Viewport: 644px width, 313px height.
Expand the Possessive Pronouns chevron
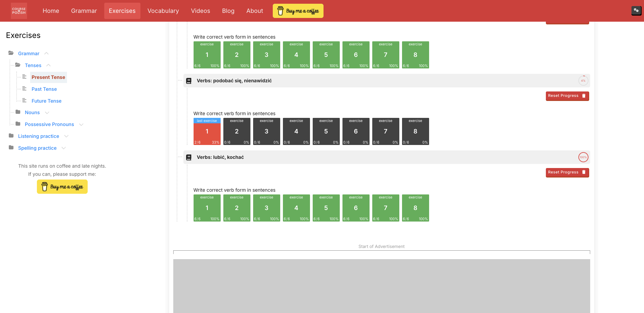pyautogui.click(x=81, y=124)
